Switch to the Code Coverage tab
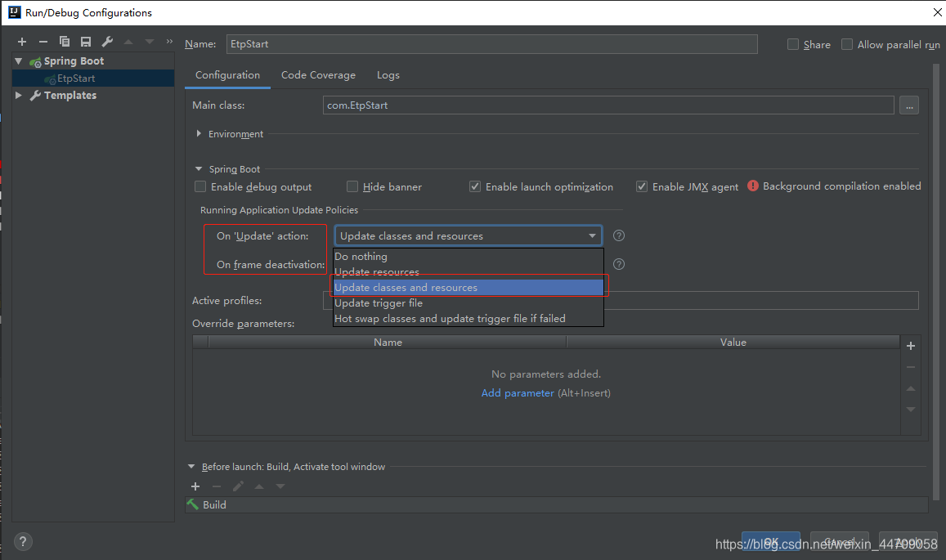This screenshot has height=560, width=946. (x=318, y=74)
